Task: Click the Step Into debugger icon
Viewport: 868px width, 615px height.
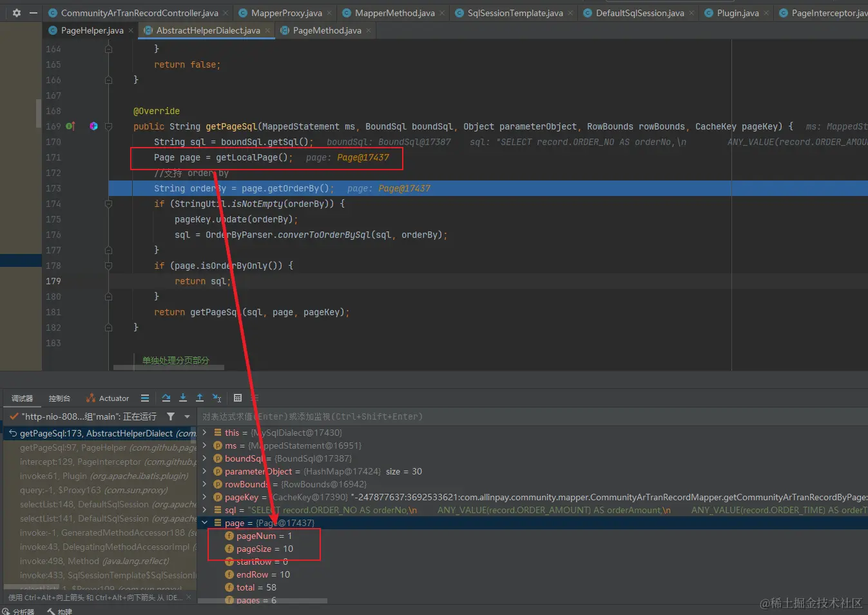Action: tap(183, 398)
